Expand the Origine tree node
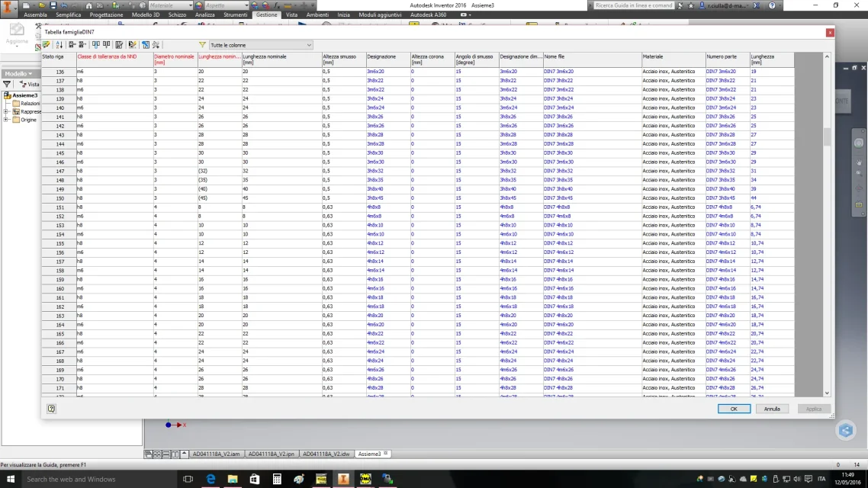 click(6, 120)
